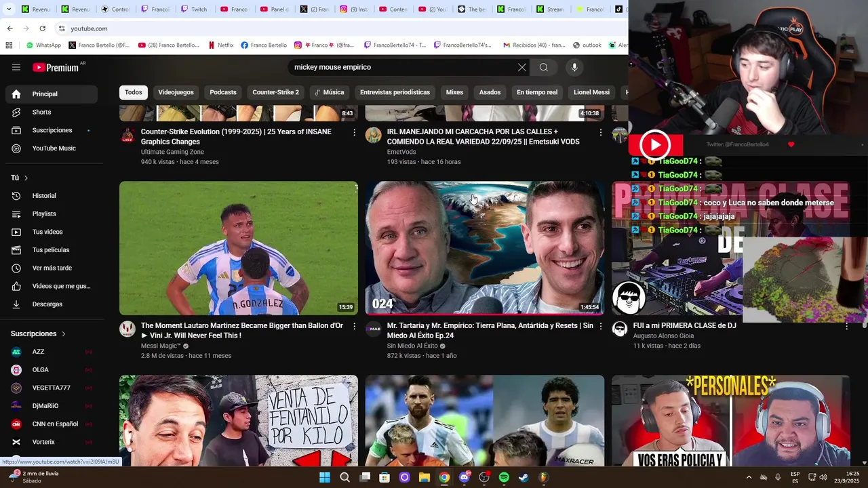
Task: Select the 'Podcasts' filter chip
Action: point(223,92)
